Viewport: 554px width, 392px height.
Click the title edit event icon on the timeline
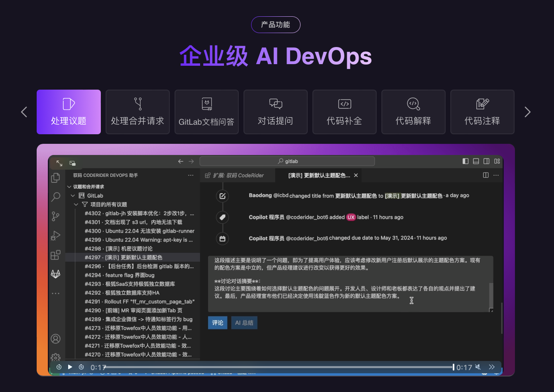point(222,196)
